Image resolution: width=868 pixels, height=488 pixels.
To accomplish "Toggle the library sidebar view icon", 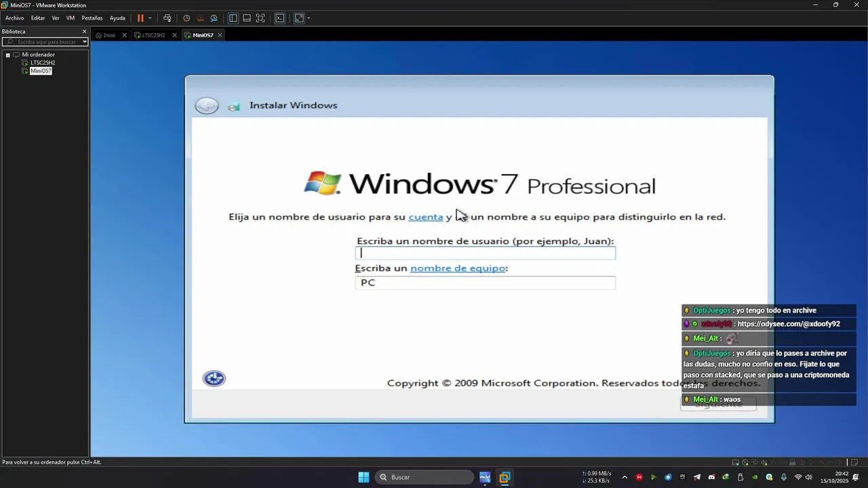I will pyautogui.click(x=233, y=18).
